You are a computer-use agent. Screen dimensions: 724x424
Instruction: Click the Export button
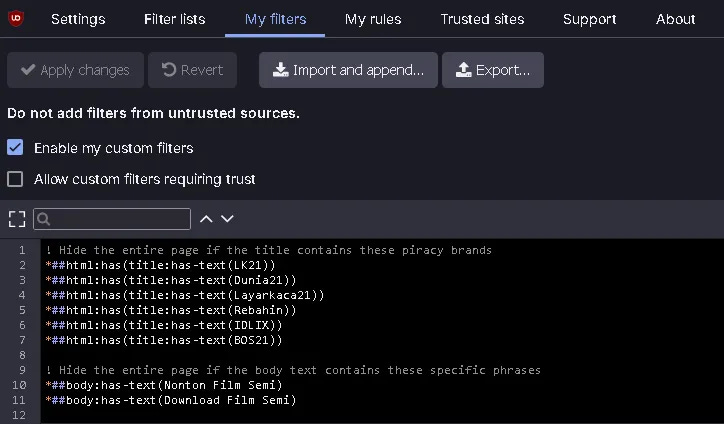coord(493,70)
